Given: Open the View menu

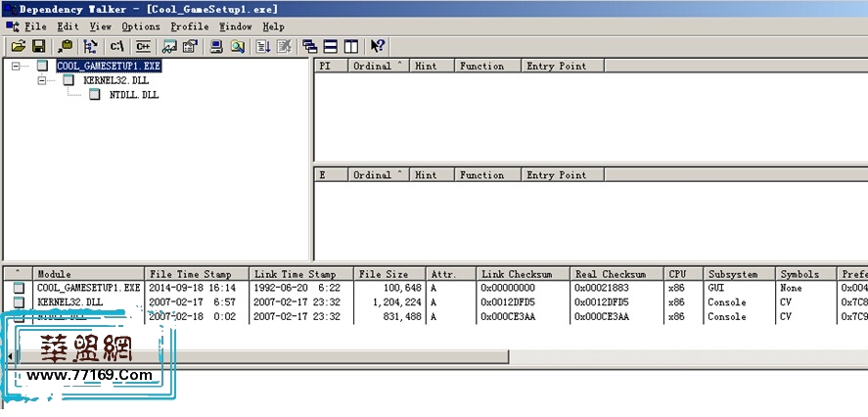Looking at the screenshot, I should [100, 26].
